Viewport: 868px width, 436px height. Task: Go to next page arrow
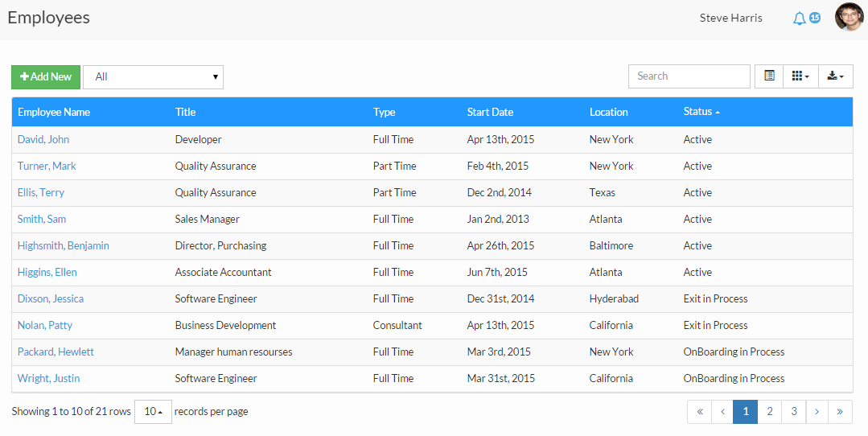pyautogui.click(x=817, y=412)
